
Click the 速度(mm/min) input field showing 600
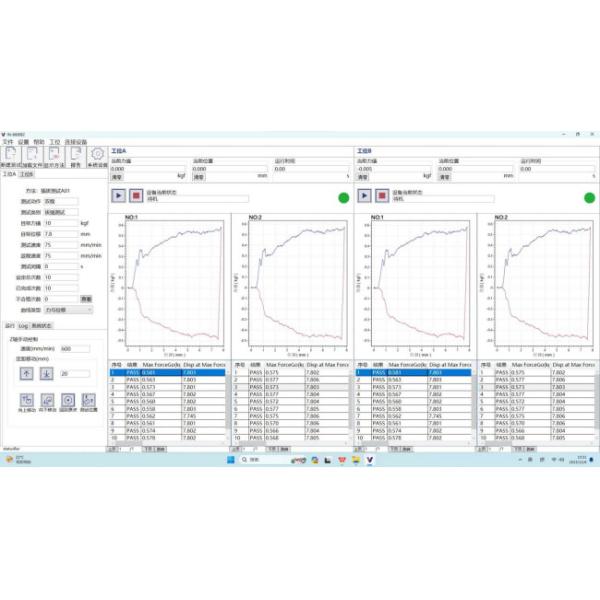click(x=75, y=348)
